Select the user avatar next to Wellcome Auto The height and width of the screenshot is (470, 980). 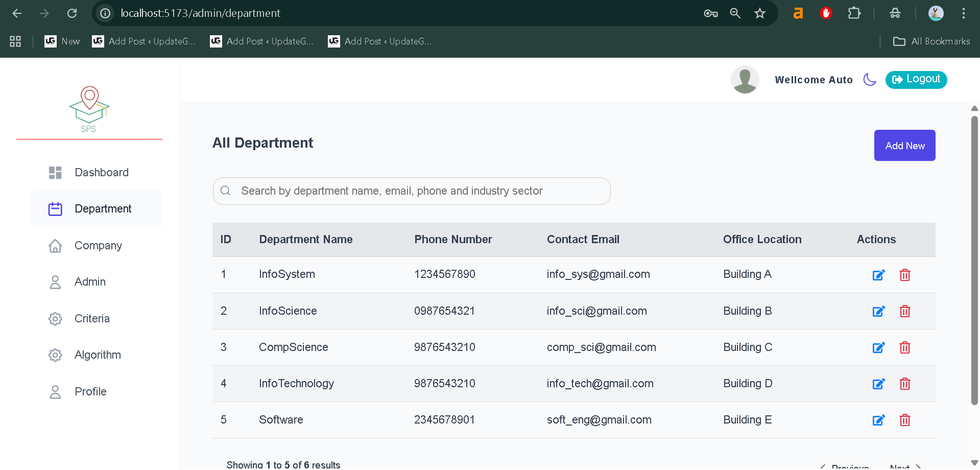coord(745,80)
